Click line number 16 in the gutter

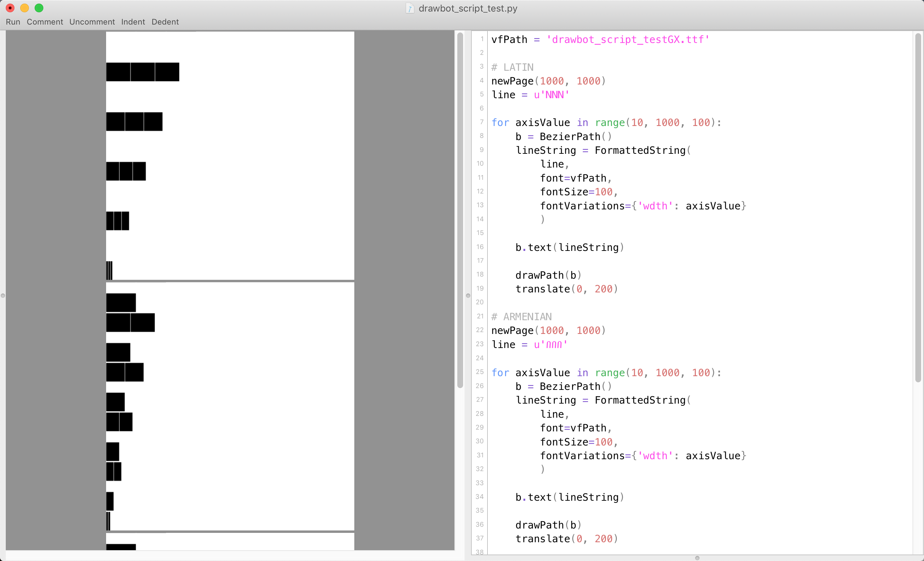[x=480, y=247]
